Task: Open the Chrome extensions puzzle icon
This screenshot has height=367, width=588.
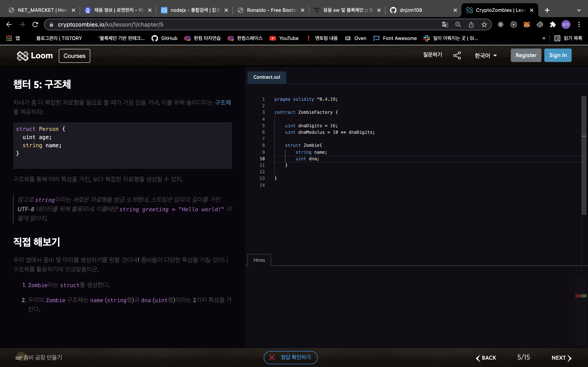Action: [x=553, y=24]
